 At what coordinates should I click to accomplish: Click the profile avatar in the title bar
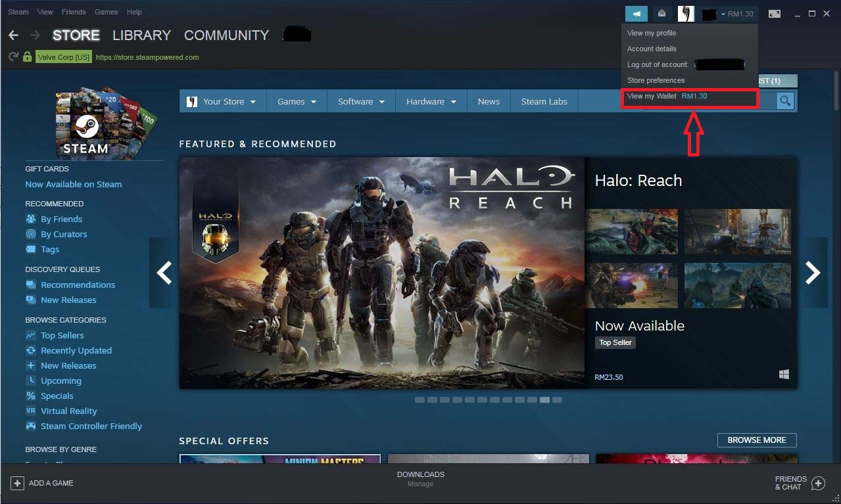point(686,14)
